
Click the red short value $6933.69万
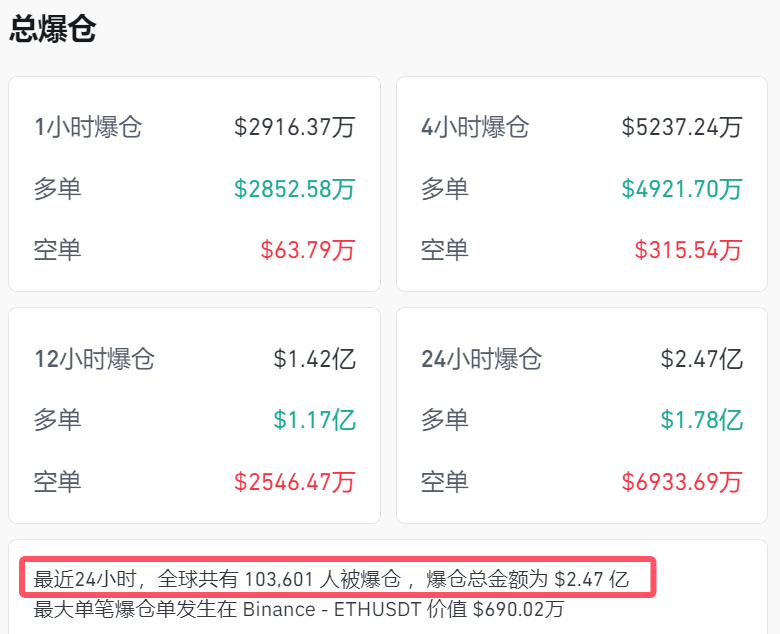tap(682, 481)
